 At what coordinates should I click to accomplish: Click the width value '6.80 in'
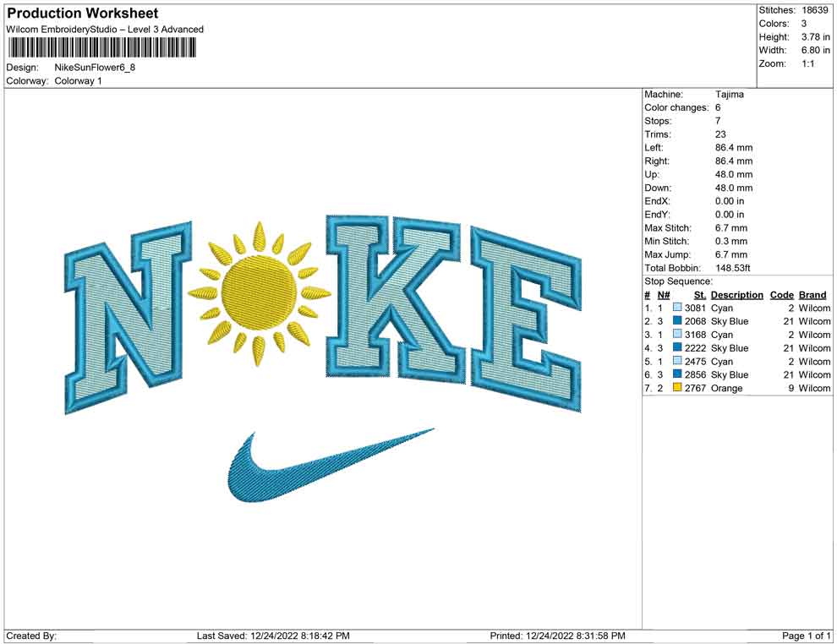816,50
